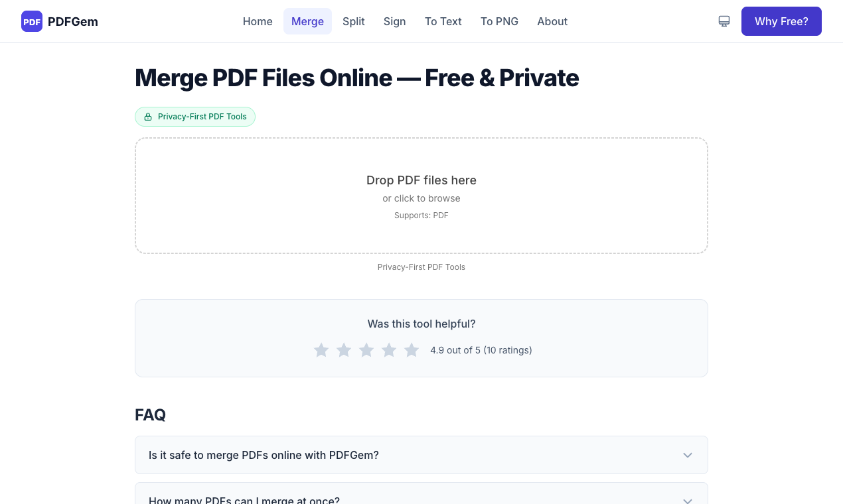The image size is (843, 504).
Task: Click the 'Privacy-First PDF Tools' badge
Action: 195,116
